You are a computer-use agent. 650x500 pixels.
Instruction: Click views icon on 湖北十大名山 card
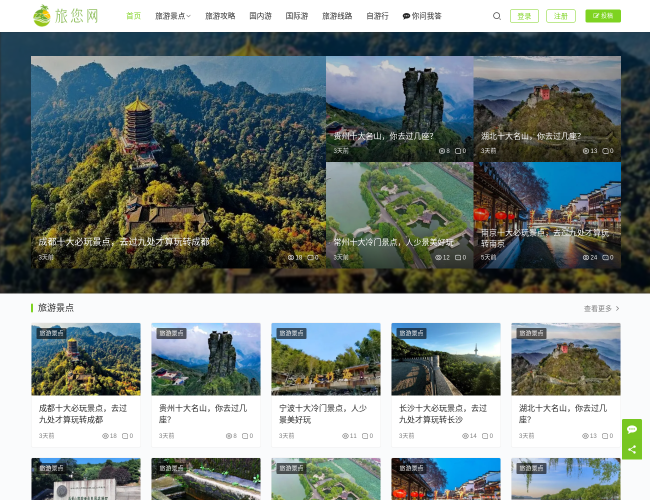coord(585,436)
